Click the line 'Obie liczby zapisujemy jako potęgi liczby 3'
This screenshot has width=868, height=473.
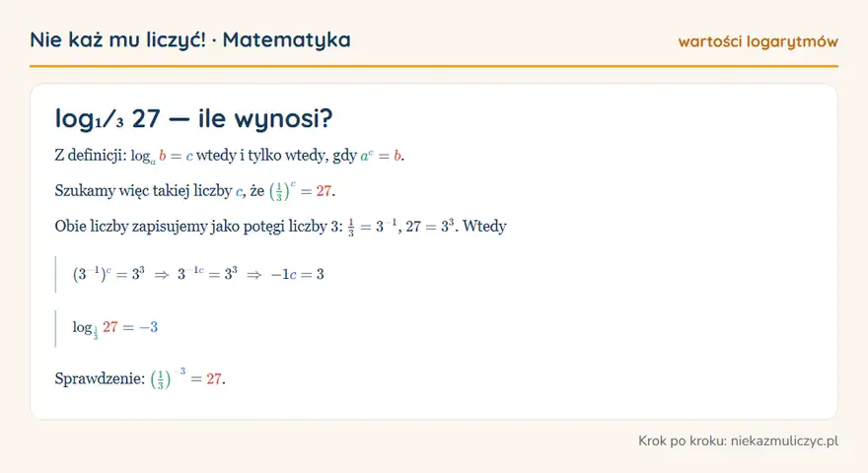pyautogui.click(x=280, y=227)
